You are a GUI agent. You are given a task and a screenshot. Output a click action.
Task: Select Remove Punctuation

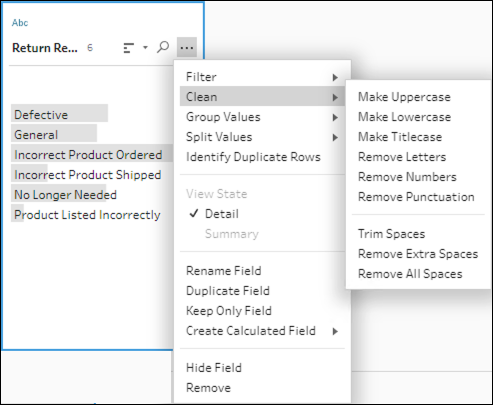click(416, 197)
